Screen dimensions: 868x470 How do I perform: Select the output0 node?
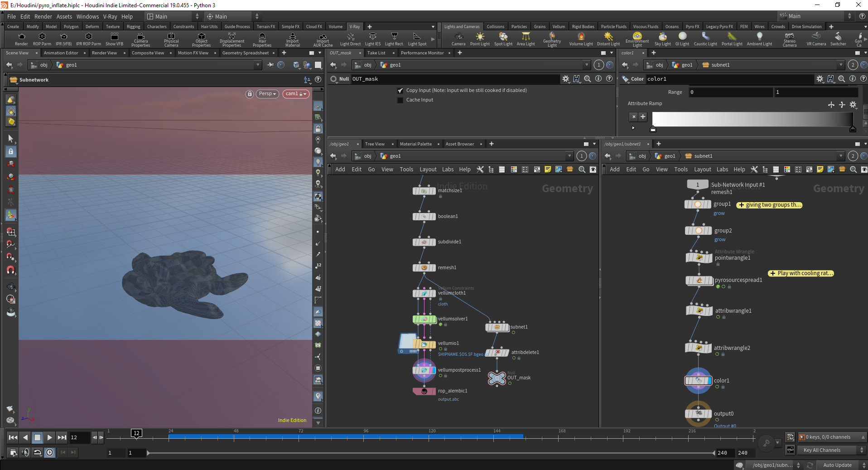click(x=698, y=414)
